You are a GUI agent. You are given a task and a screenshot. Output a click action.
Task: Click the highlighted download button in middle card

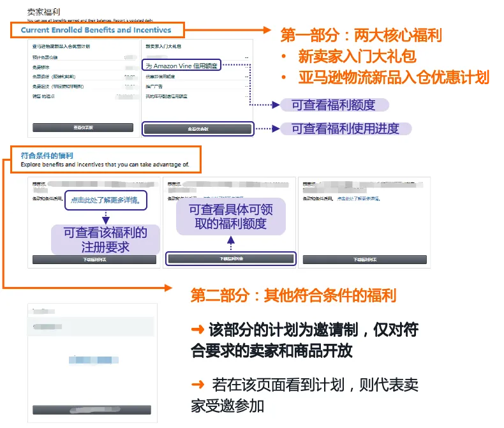pyautogui.click(x=231, y=259)
